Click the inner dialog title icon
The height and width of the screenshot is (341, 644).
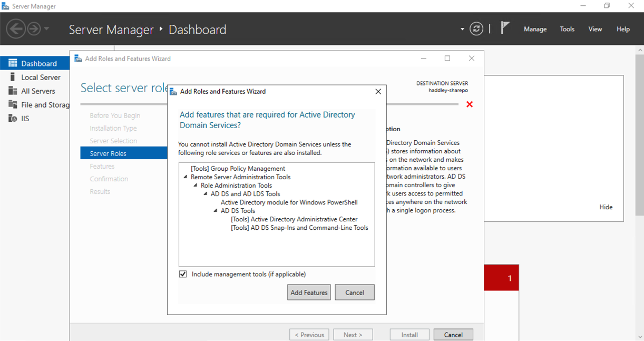coord(173,91)
